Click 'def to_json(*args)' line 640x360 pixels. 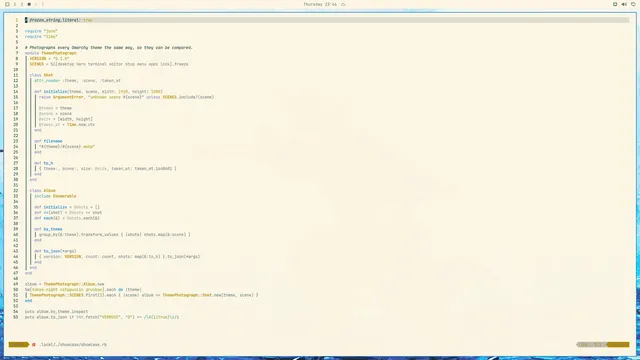[55, 251]
